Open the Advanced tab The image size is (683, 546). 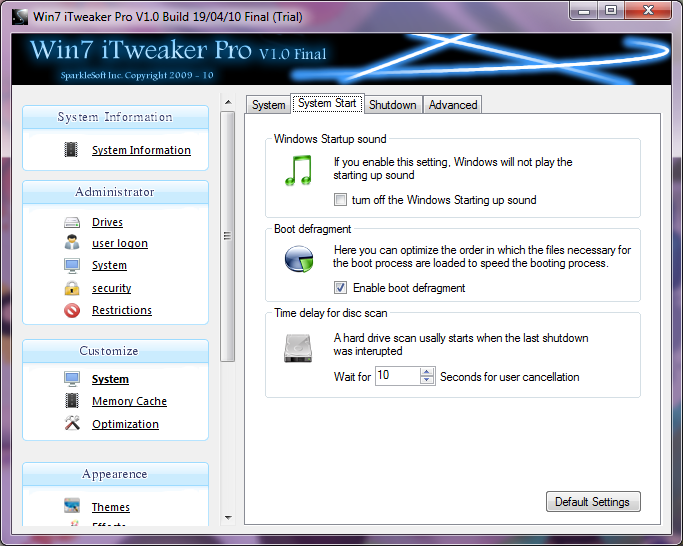pos(453,105)
